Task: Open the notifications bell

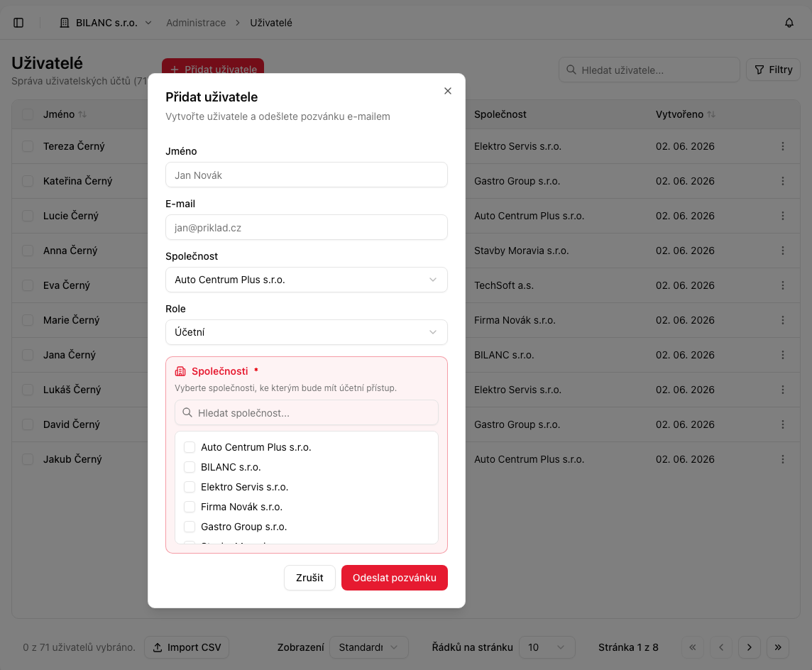Action: pos(789,23)
